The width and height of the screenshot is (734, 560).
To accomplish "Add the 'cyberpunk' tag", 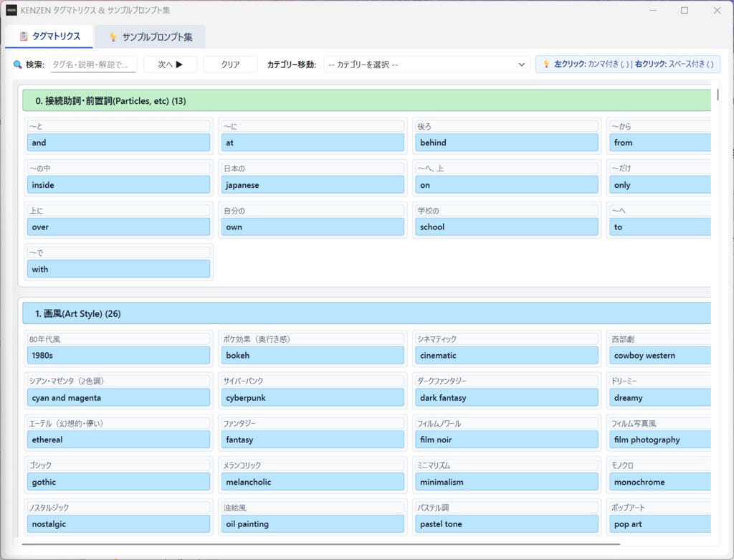I will [x=313, y=397].
